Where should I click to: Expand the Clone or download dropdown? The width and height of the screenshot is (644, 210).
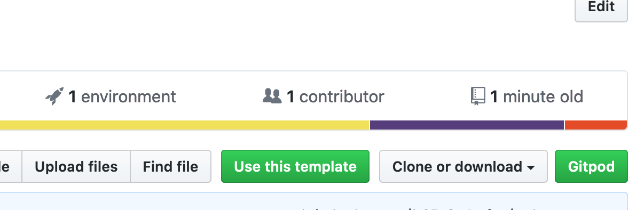coord(464,166)
